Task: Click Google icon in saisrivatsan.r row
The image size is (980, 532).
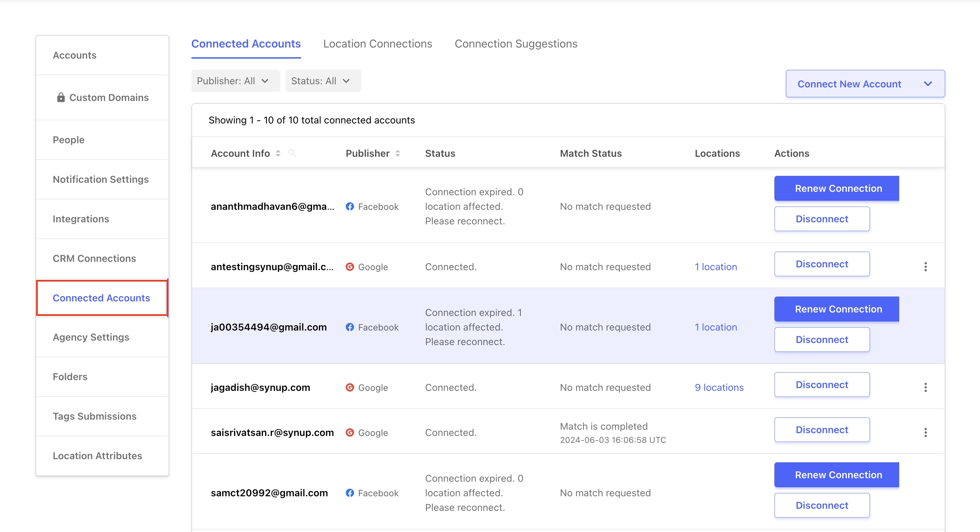Action: (x=350, y=432)
